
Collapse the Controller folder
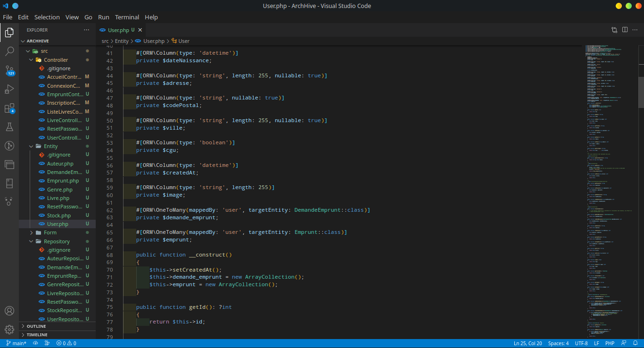(56, 60)
